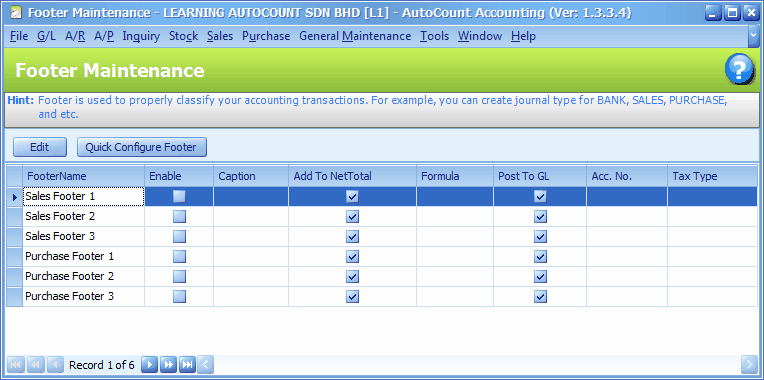Click the Caption column header

(x=251, y=176)
